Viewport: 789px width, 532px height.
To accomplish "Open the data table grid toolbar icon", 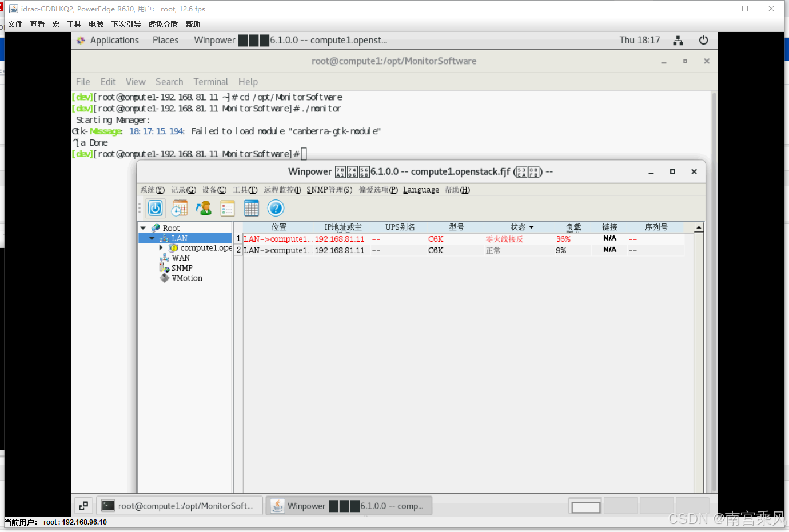I will 252,208.
